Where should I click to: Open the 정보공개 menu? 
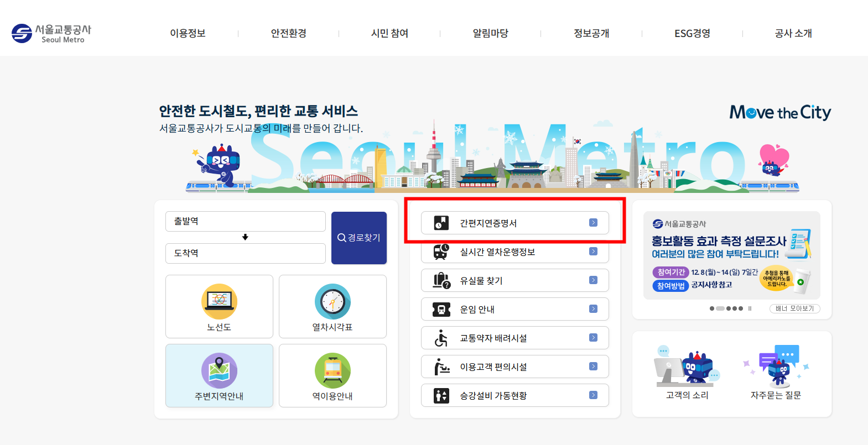tap(591, 33)
